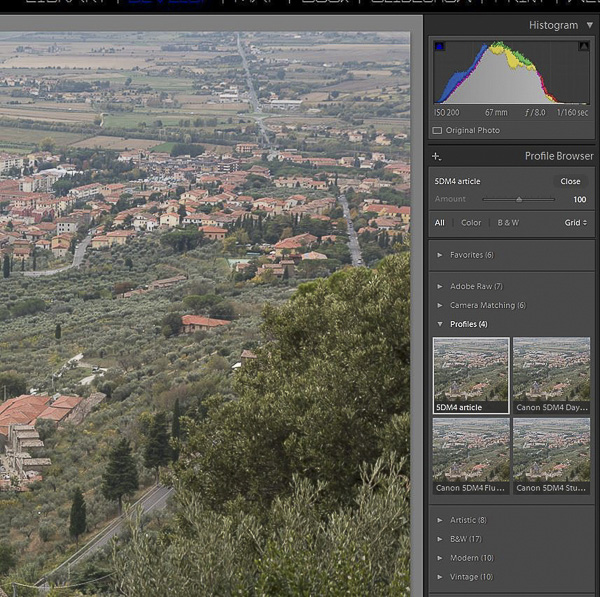The height and width of the screenshot is (597, 600).
Task: Show All profiles filter
Action: click(440, 223)
